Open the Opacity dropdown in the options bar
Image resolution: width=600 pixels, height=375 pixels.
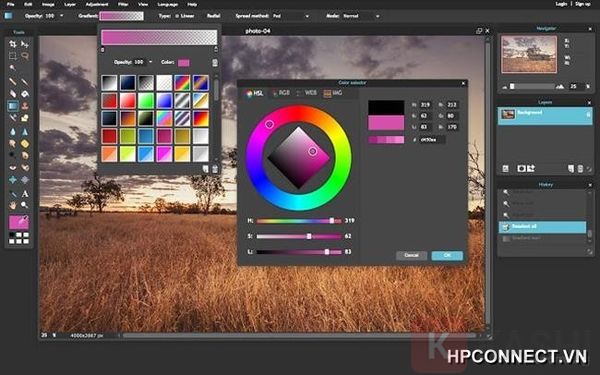62,16
